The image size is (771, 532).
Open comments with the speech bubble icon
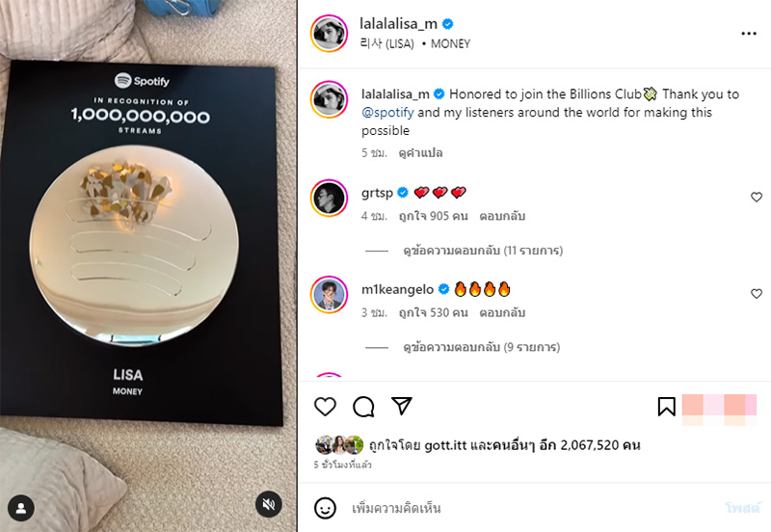coord(364,407)
